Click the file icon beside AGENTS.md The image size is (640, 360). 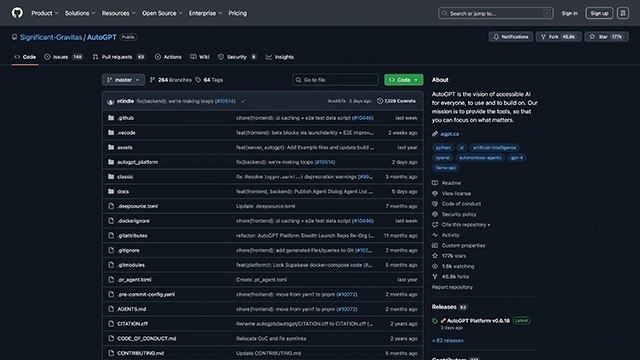click(111, 309)
